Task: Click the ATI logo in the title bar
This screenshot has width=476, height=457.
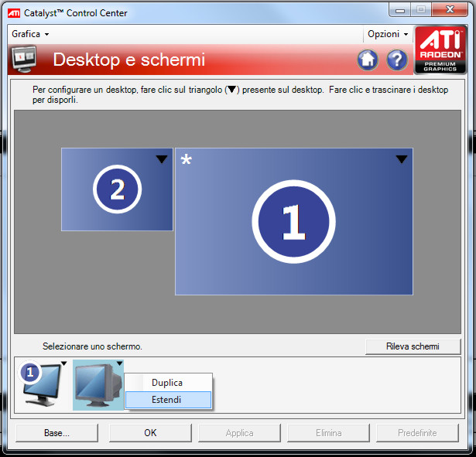Action: (x=14, y=13)
